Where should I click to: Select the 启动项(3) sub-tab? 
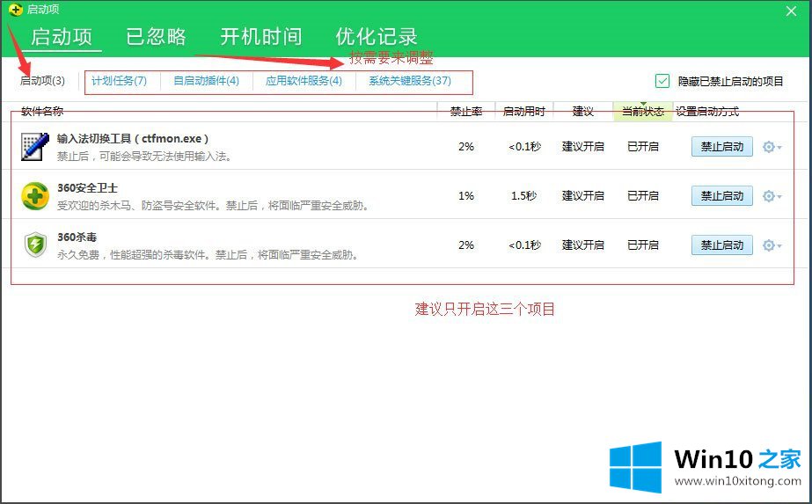(x=42, y=81)
